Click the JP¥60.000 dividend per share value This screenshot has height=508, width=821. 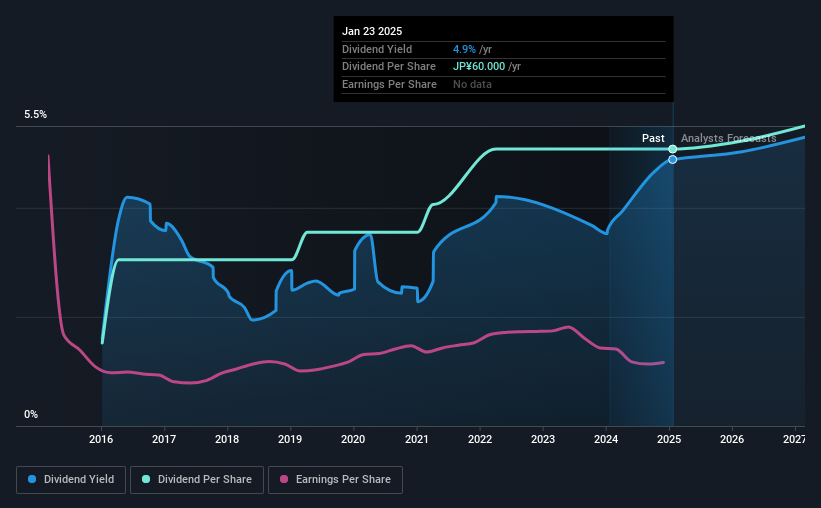[x=479, y=67]
